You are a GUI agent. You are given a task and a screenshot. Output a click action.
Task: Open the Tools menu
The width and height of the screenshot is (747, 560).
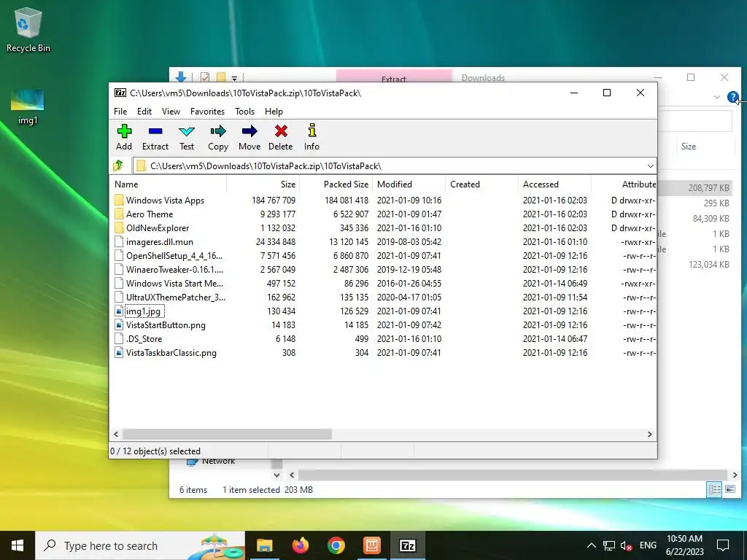[245, 112]
